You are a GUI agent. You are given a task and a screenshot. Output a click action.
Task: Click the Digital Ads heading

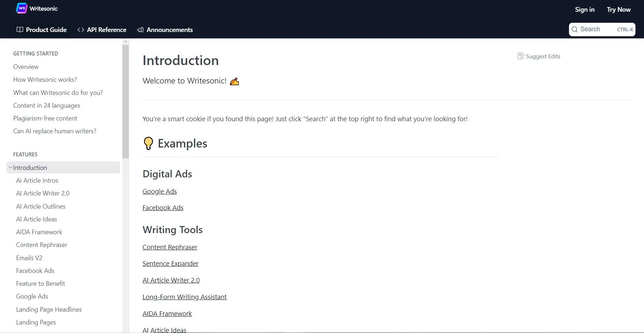click(167, 174)
